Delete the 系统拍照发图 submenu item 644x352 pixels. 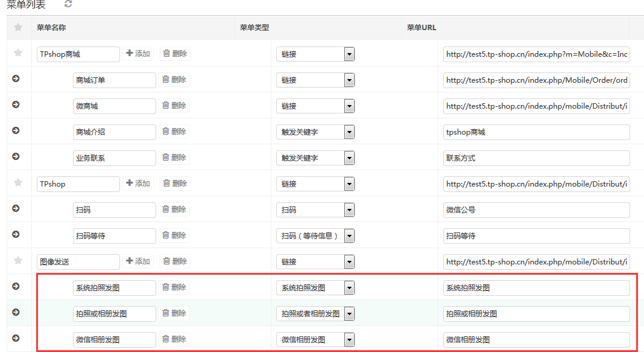(x=174, y=287)
